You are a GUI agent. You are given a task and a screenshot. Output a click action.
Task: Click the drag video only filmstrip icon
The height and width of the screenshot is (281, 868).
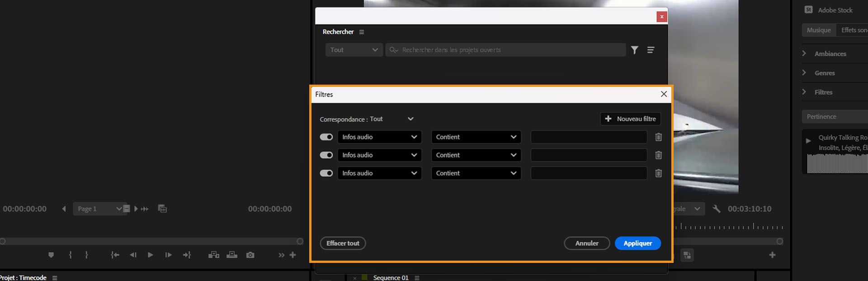tap(127, 209)
